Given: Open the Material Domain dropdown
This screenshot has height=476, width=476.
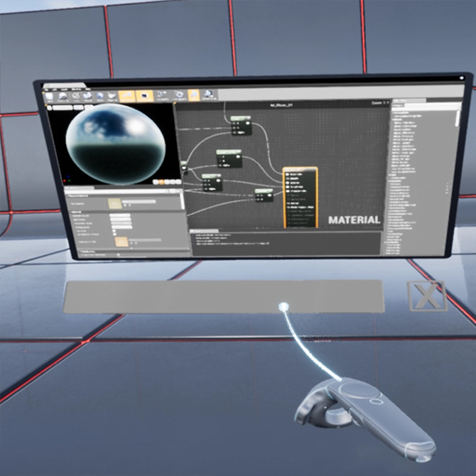Looking at the screenshot, I should (120, 215).
